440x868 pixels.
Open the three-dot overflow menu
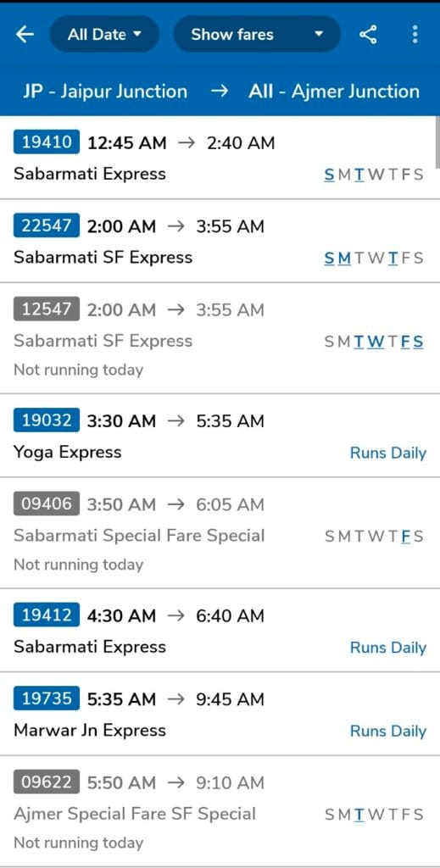tap(415, 34)
